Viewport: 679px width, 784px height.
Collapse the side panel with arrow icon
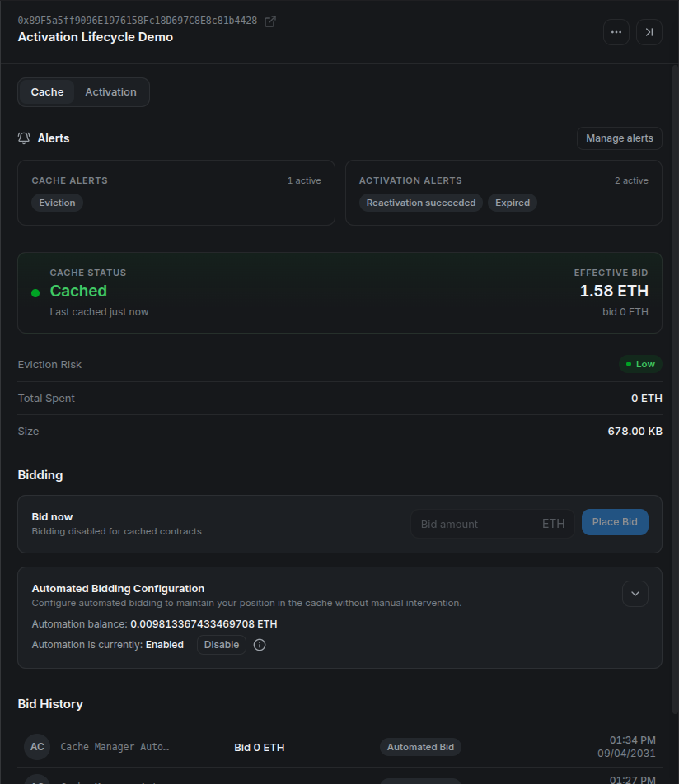point(649,32)
